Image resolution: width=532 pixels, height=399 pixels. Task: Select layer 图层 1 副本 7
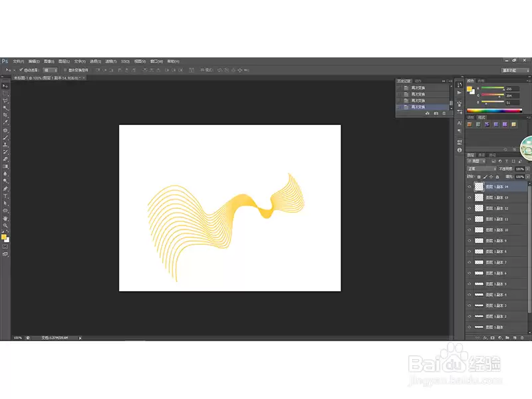(497, 262)
